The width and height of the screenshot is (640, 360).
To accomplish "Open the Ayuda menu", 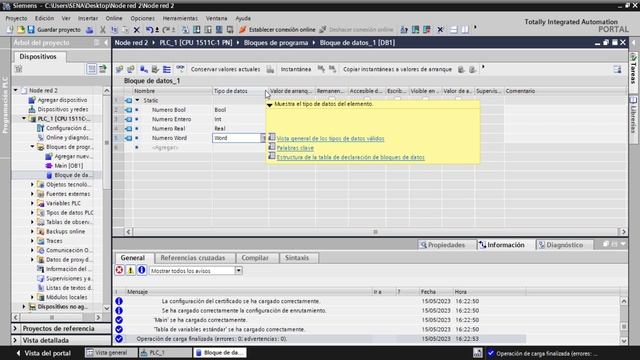I will (243, 18).
